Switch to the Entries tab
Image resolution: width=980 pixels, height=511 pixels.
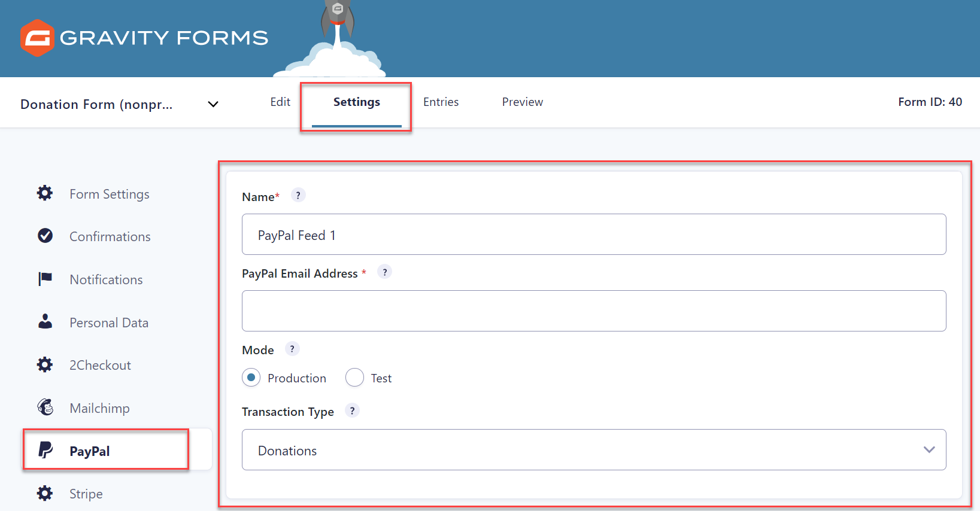pyautogui.click(x=441, y=102)
